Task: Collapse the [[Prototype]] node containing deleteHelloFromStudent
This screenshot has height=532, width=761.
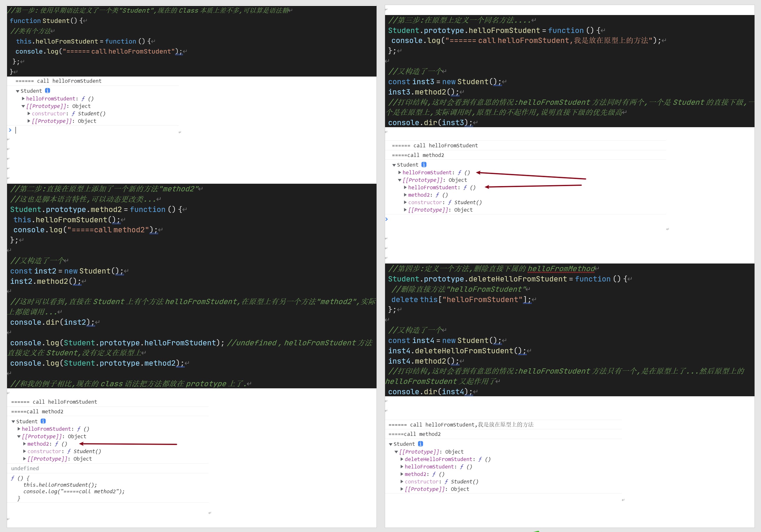Action: click(397, 452)
